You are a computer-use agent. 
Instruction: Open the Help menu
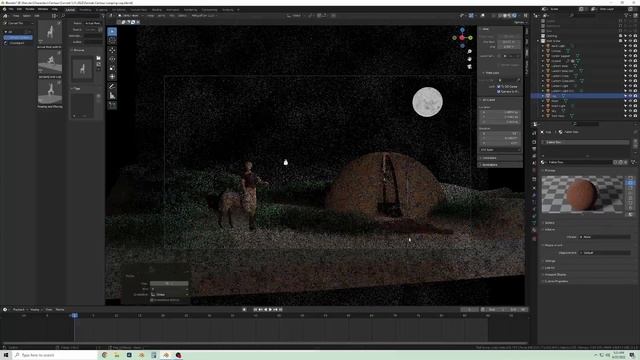tap(55, 9)
